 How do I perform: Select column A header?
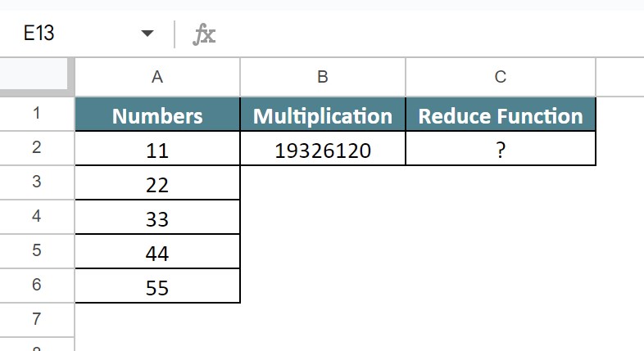click(157, 77)
